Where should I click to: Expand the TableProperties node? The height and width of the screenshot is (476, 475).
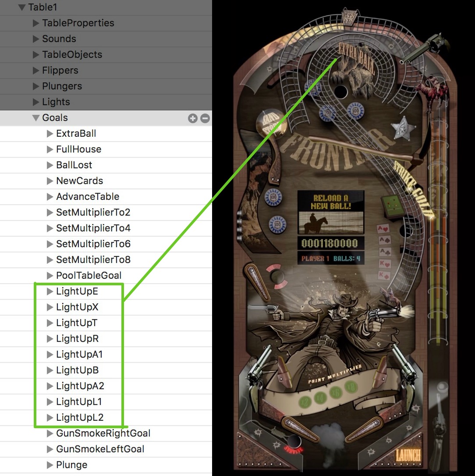click(36, 23)
